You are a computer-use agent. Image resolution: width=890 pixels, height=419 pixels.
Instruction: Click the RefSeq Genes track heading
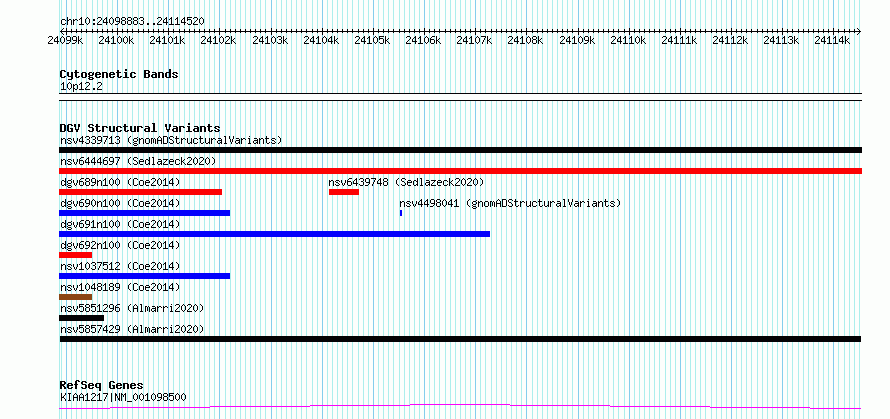point(101,386)
